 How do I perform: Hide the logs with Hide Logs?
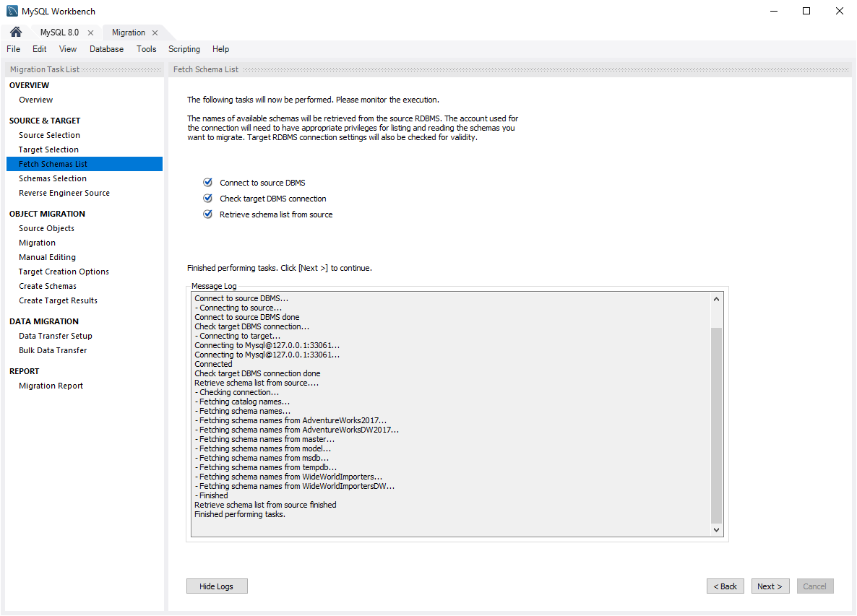(216, 586)
